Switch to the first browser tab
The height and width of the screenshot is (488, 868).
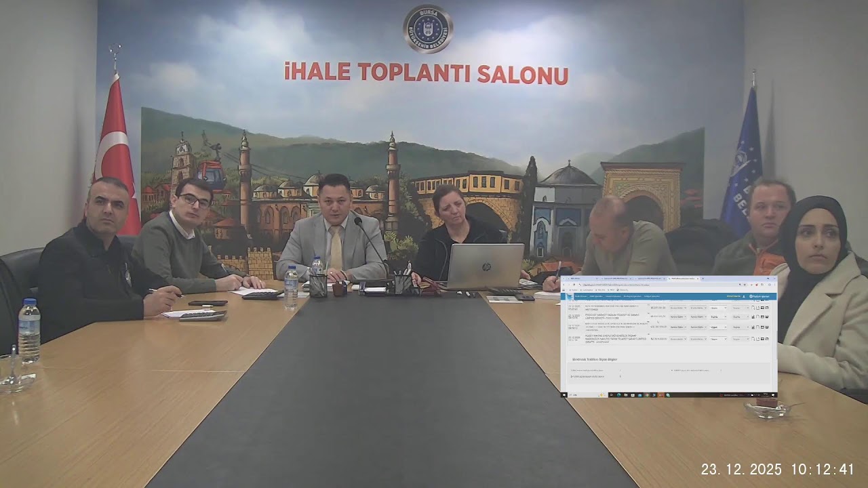click(x=583, y=279)
